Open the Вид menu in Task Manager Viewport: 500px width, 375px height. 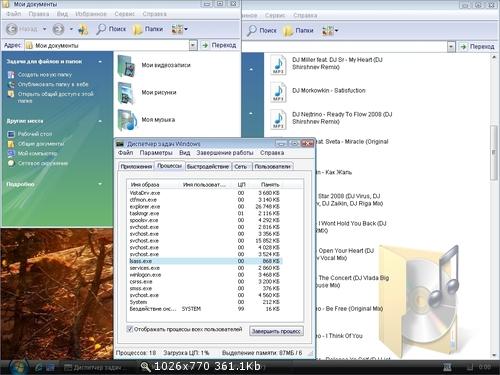click(185, 153)
